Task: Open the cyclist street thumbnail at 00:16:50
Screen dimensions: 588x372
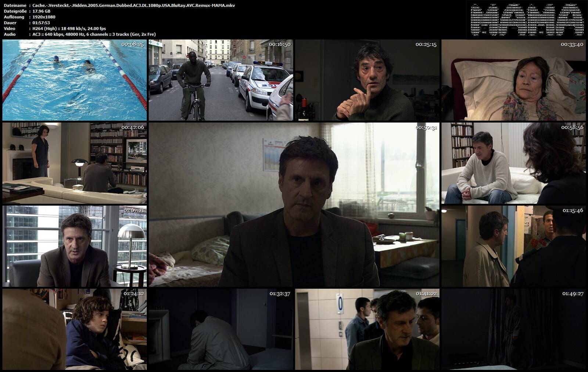Action: [221, 80]
